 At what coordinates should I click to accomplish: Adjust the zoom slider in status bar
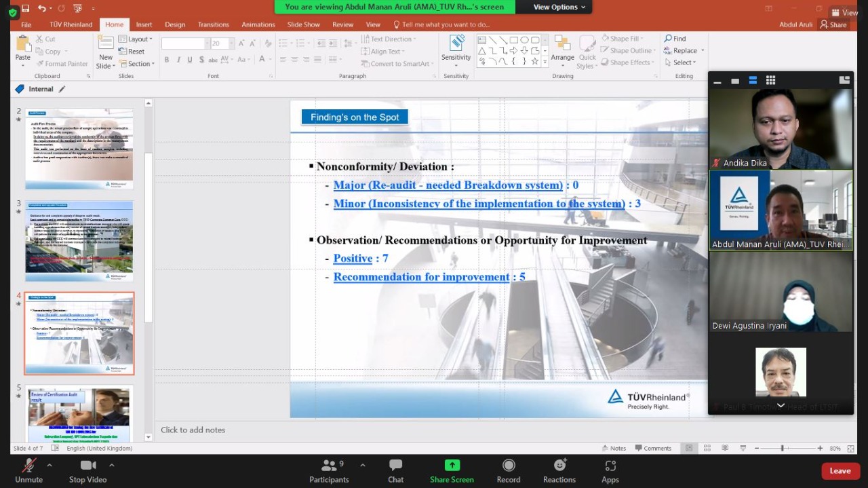[783, 448]
